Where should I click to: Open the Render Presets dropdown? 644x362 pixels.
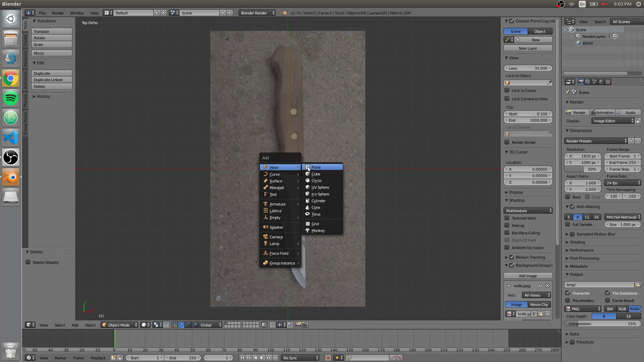596,141
